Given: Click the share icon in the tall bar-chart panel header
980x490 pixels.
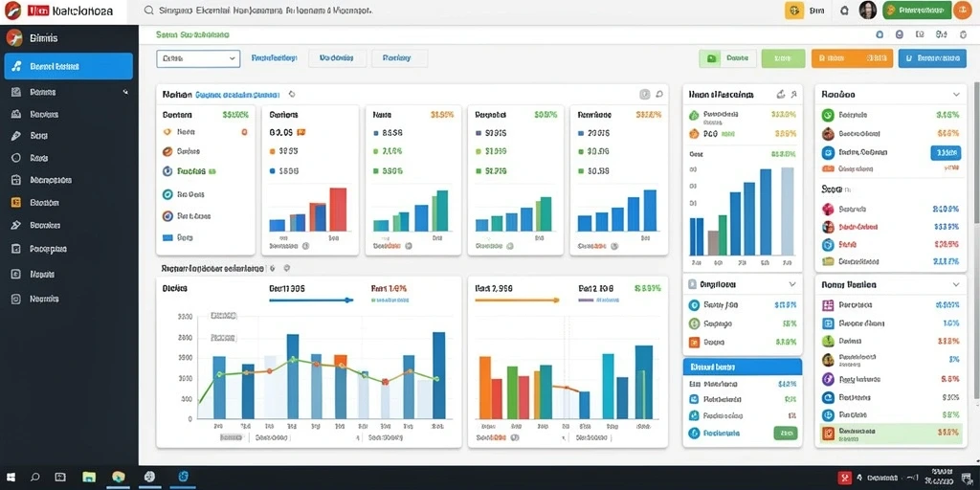Looking at the screenshot, I should coord(781,95).
